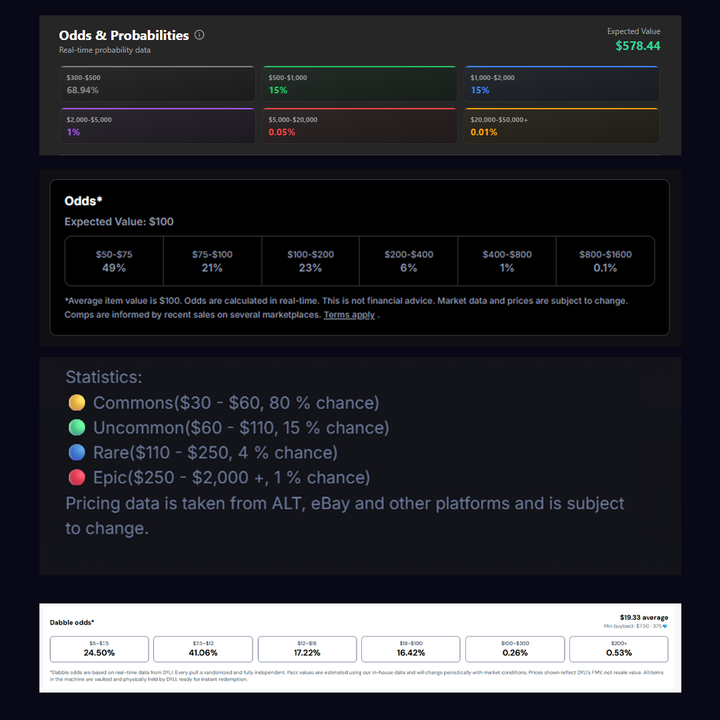Viewport: 720px width, 720px height.
Task: Select the $300-$500 68.94% probability card
Action: tap(158, 84)
